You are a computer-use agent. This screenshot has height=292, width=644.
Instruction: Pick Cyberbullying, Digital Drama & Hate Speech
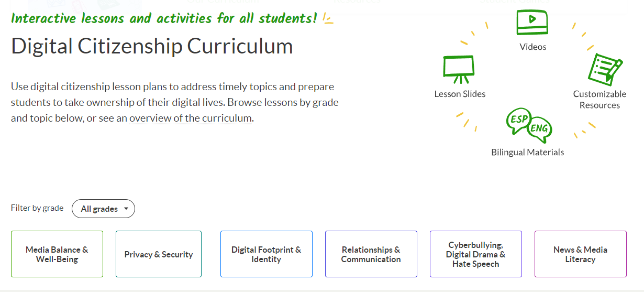pos(476,254)
